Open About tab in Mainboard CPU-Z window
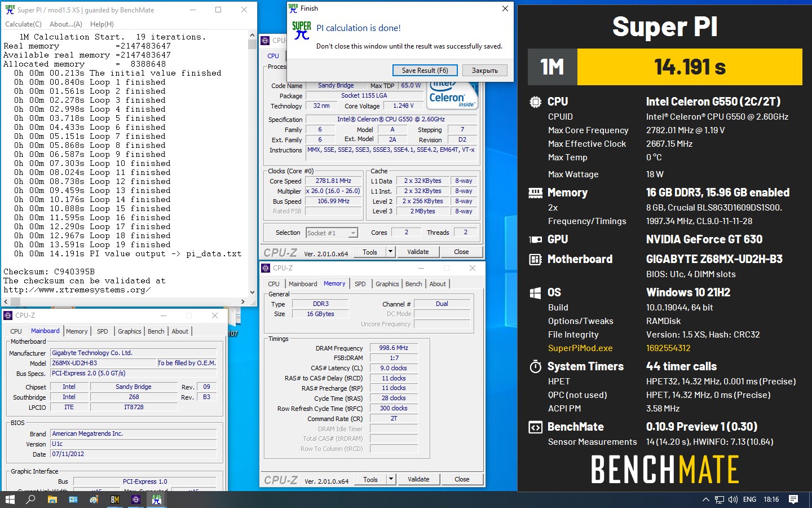The image size is (812, 508). 180,331
